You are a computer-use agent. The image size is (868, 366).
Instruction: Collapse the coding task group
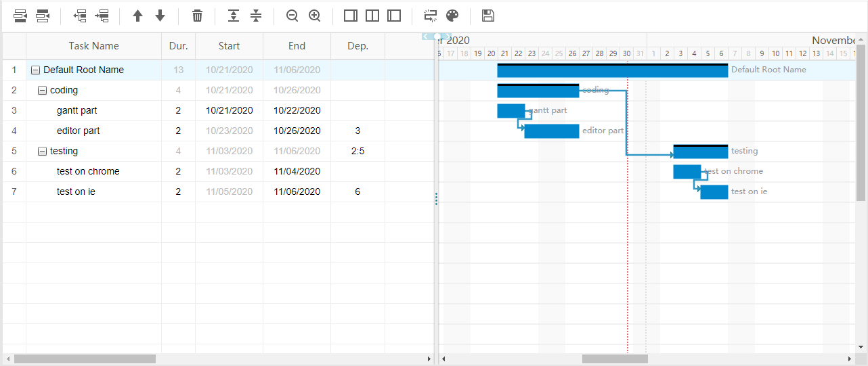(42, 90)
